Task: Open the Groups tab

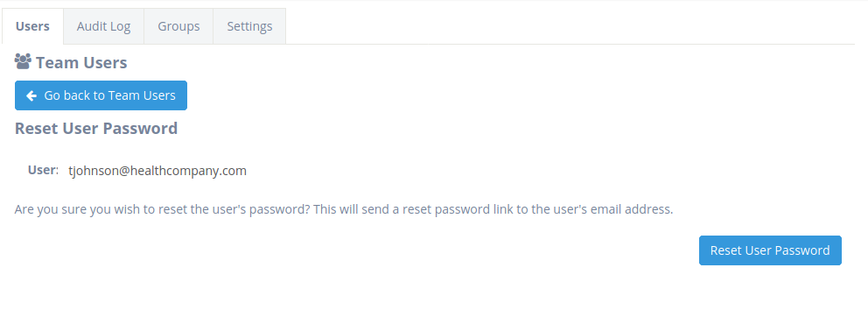Action: click(x=178, y=26)
